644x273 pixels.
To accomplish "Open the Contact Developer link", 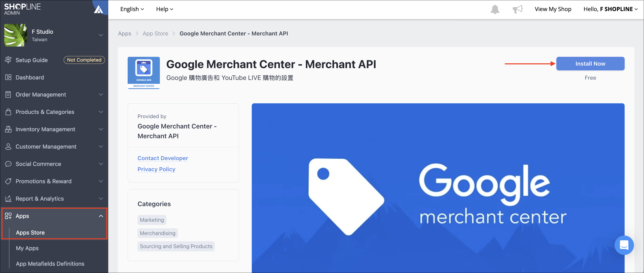I will pos(163,158).
